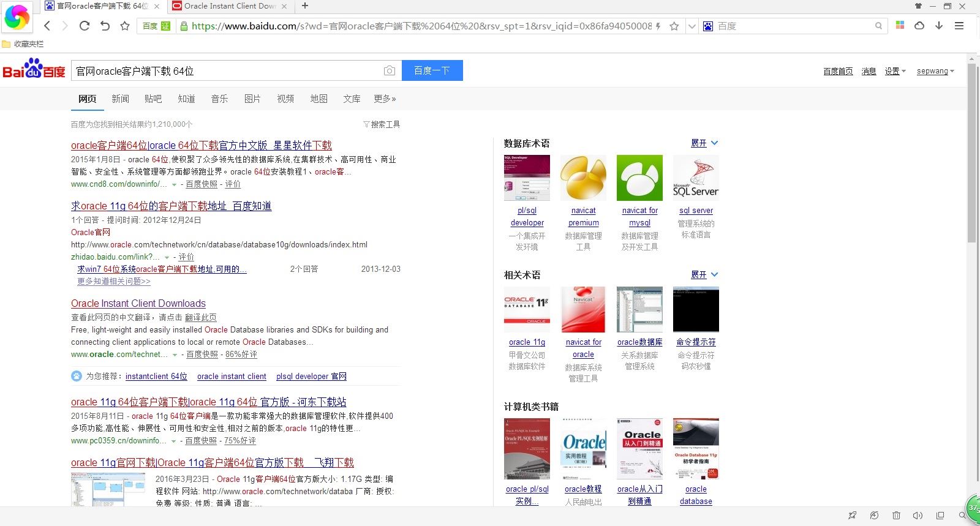Select the 贴吧 category tab

(x=153, y=99)
